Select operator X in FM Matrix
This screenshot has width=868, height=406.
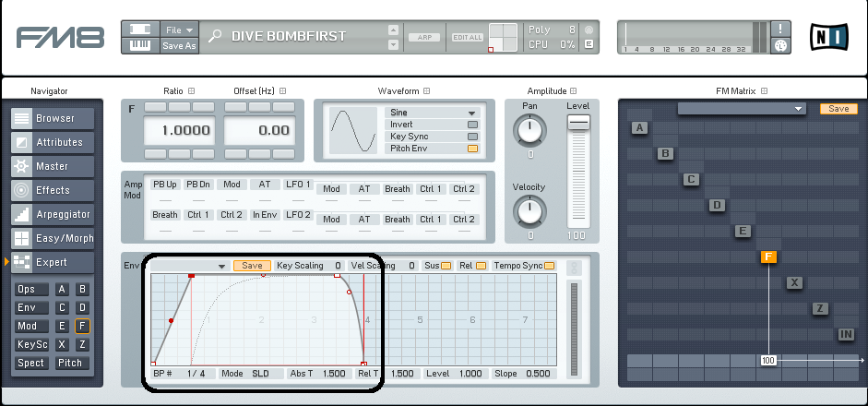click(794, 283)
